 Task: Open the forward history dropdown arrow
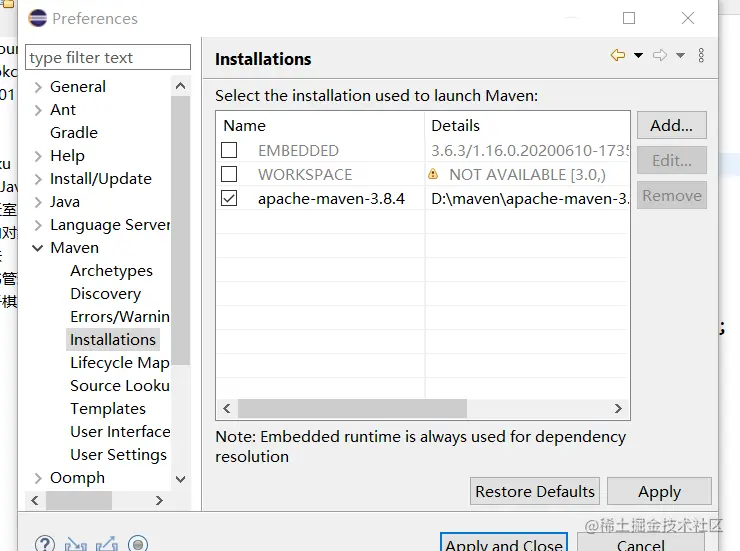680,56
